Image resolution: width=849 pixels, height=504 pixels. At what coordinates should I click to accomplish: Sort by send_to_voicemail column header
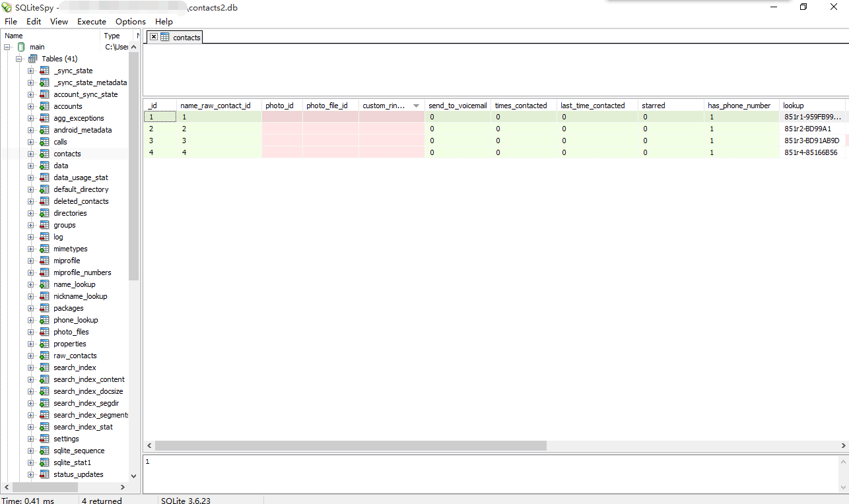[458, 106]
